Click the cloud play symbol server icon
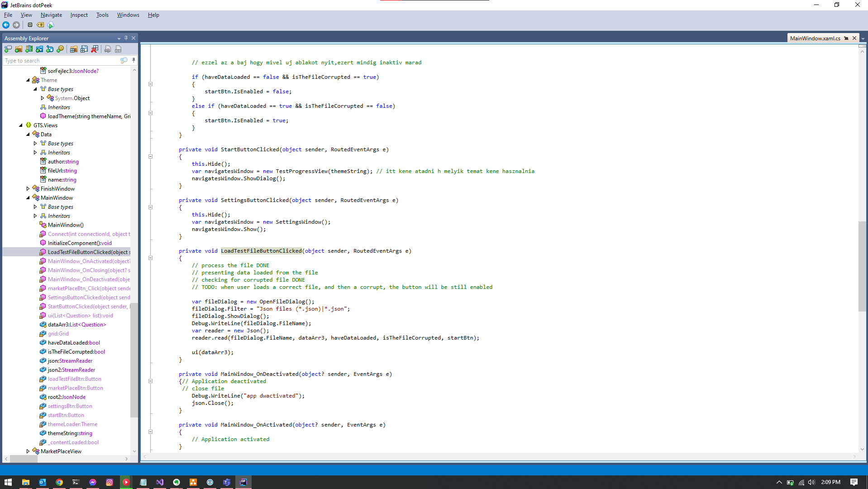 (x=51, y=25)
